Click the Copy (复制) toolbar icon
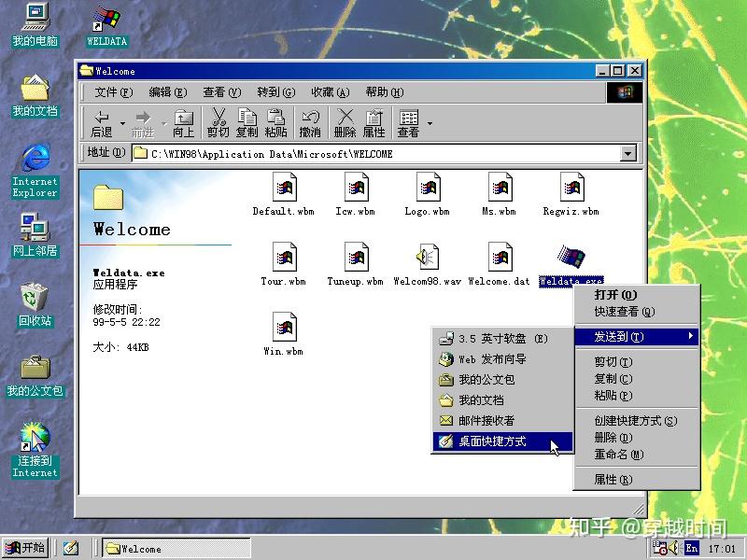 point(247,123)
